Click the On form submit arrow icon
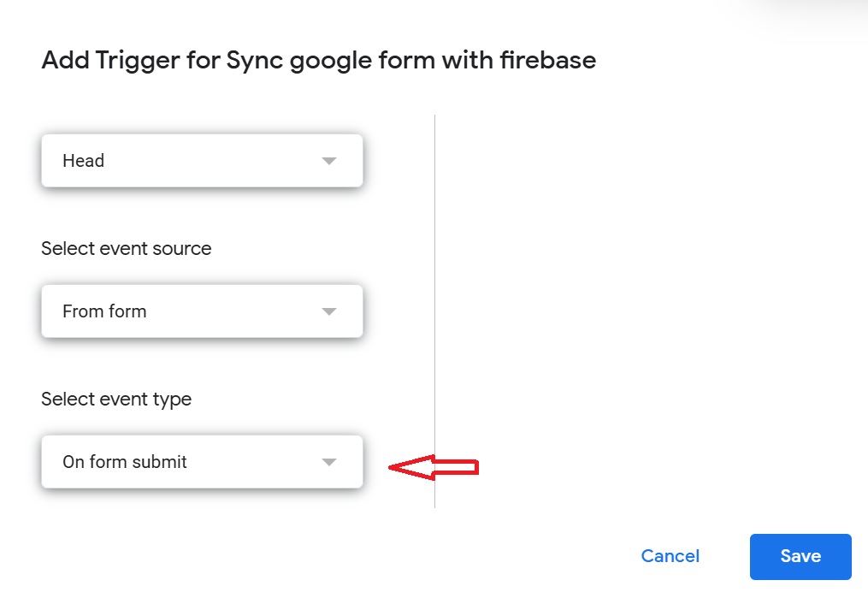Viewport: 868px width, 604px height. click(x=329, y=462)
